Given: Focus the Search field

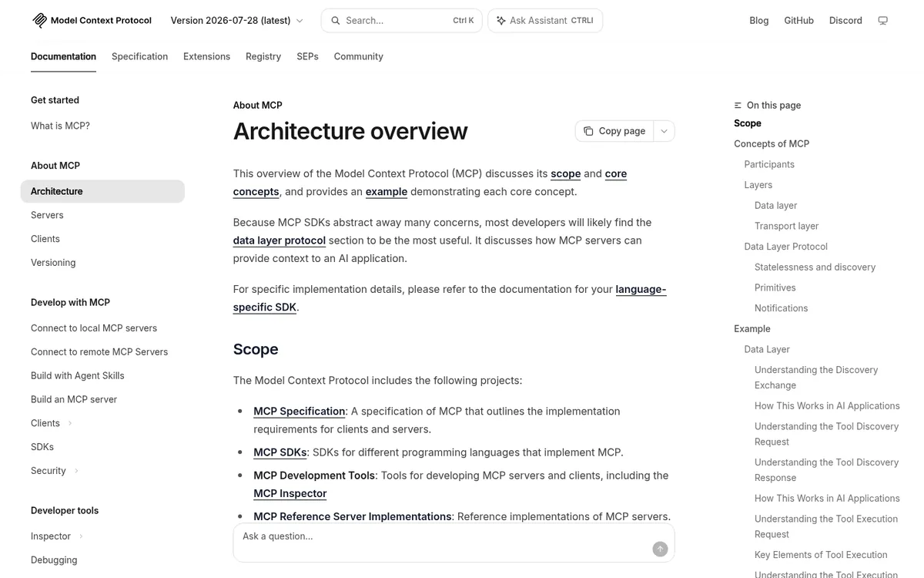Looking at the screenshot, I should (401, 21).
